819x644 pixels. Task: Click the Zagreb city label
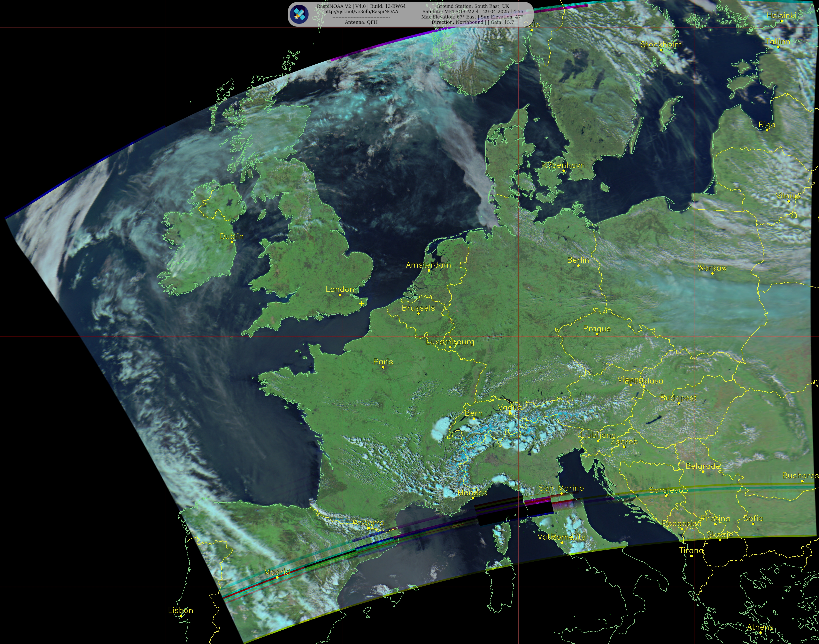(624, 442)
